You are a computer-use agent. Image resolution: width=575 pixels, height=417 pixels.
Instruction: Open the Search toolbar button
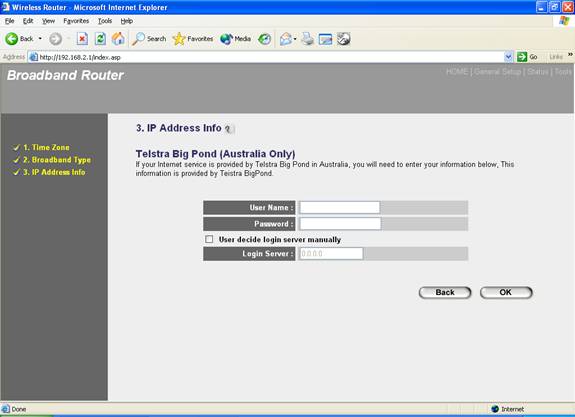[x=149, y=39]
